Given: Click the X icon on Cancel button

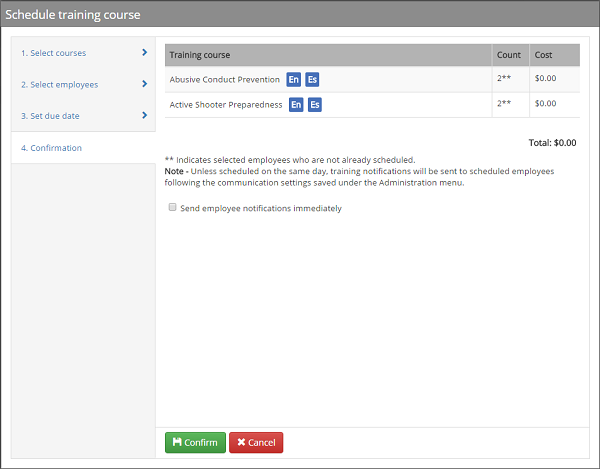Looking at the screenshot, I should tap(240, 443).
